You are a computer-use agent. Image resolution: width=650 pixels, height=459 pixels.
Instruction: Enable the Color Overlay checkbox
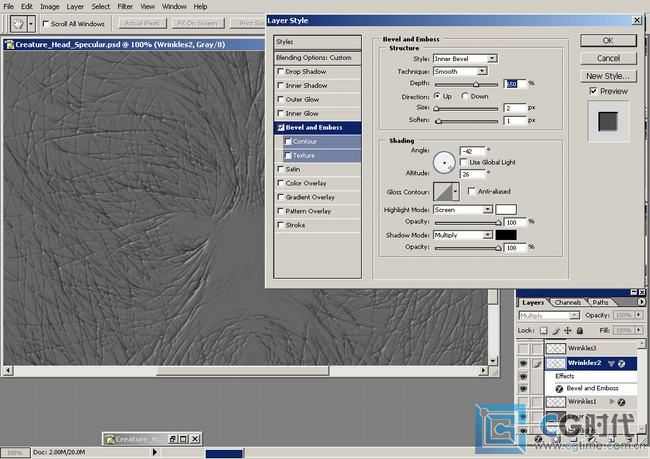coord(281,183)
